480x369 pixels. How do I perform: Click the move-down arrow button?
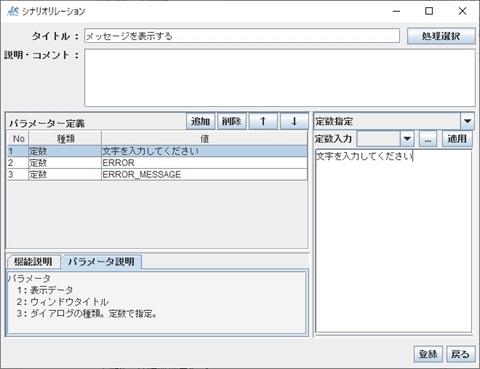[x=294, y=121]
